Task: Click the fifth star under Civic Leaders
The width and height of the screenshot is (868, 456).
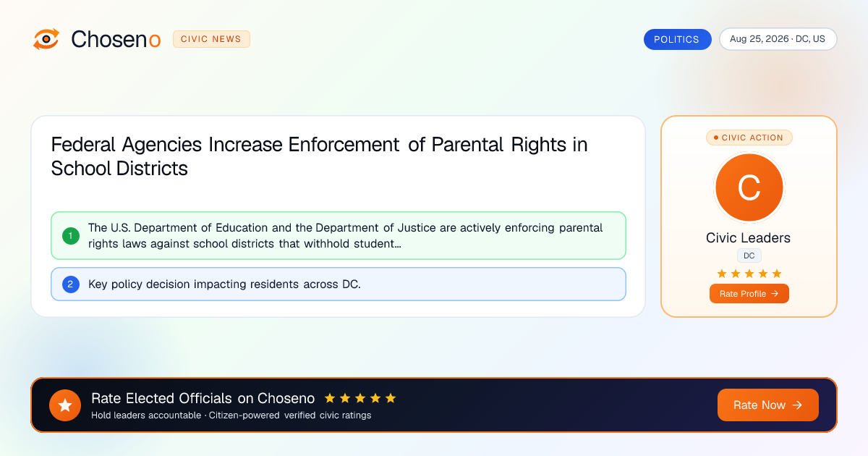Action: click(777, 274)
